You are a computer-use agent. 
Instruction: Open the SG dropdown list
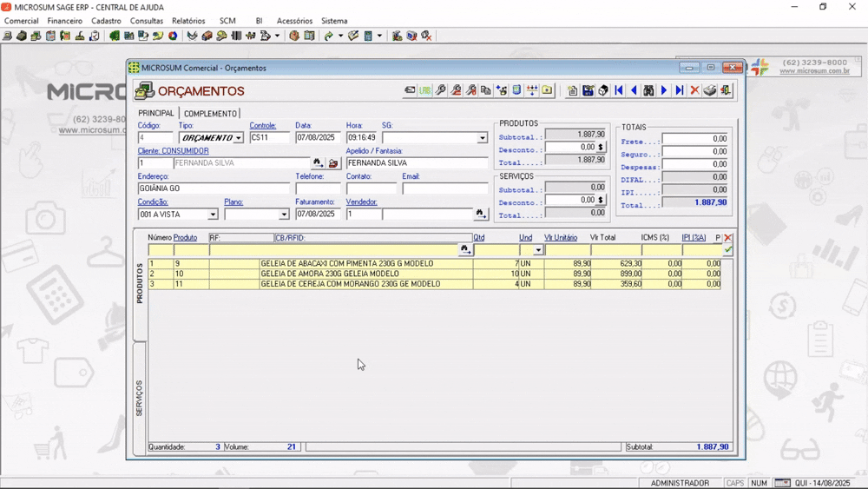pyautogui.click(x=482, y=138)
